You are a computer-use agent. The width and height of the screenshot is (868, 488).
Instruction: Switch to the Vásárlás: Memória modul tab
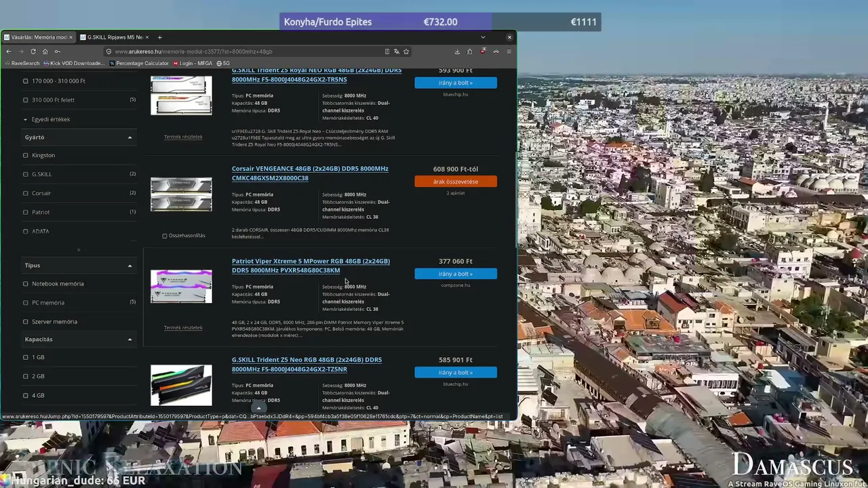point(38,37)
